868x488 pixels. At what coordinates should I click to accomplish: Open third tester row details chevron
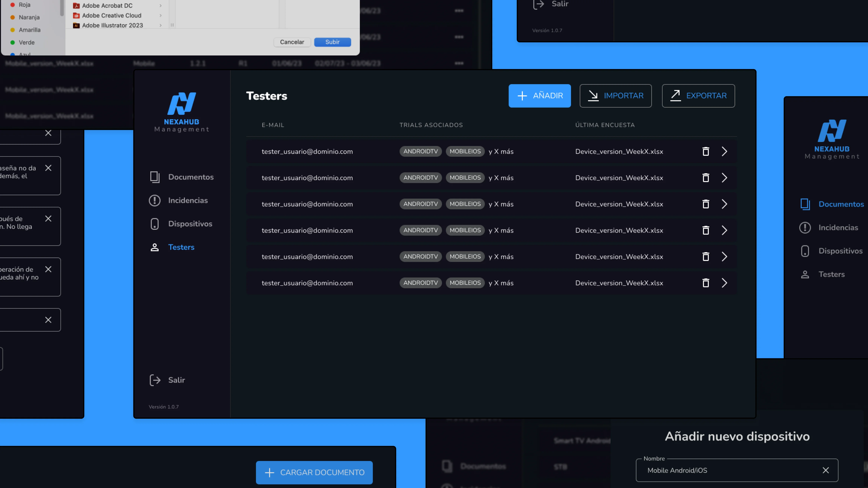724,204
